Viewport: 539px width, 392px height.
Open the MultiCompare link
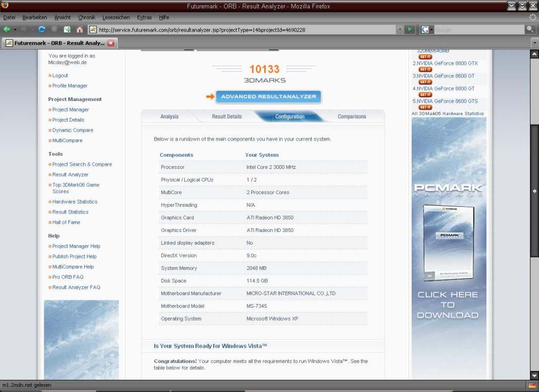[67, 140]
